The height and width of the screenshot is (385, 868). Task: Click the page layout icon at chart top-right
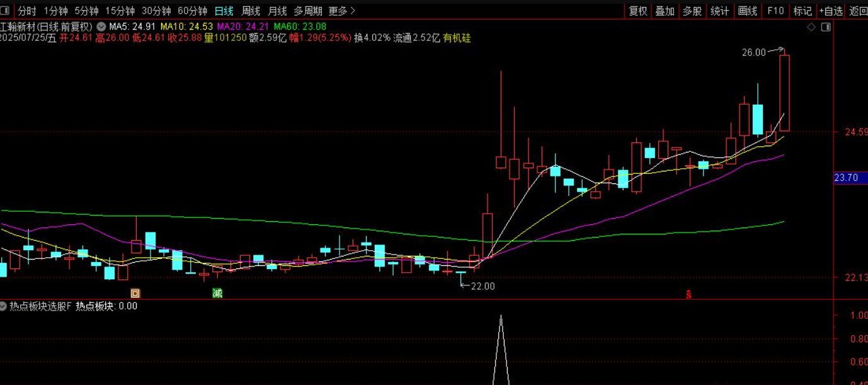pyautogui.click(x=826, y=26)
